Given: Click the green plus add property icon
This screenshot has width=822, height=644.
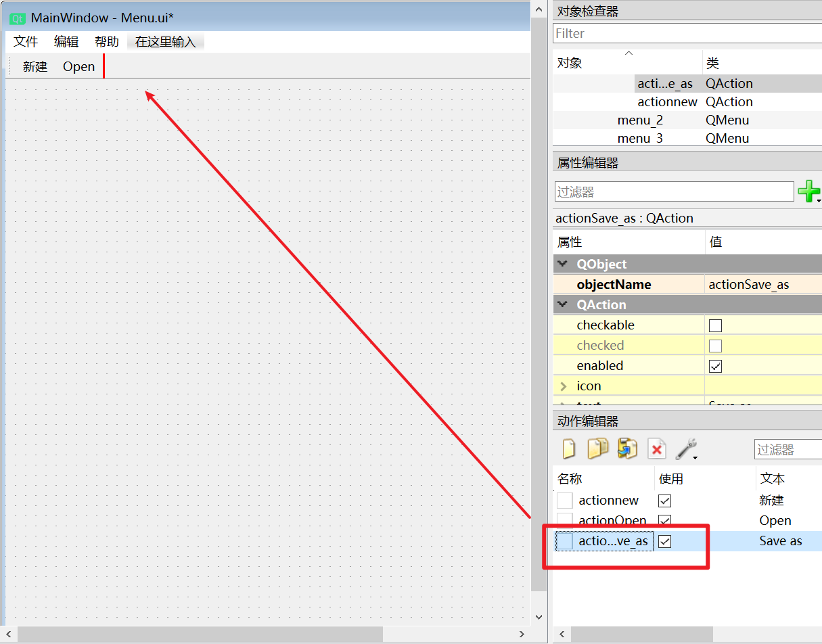Looking at the screenshot, I should click(808, 191).
